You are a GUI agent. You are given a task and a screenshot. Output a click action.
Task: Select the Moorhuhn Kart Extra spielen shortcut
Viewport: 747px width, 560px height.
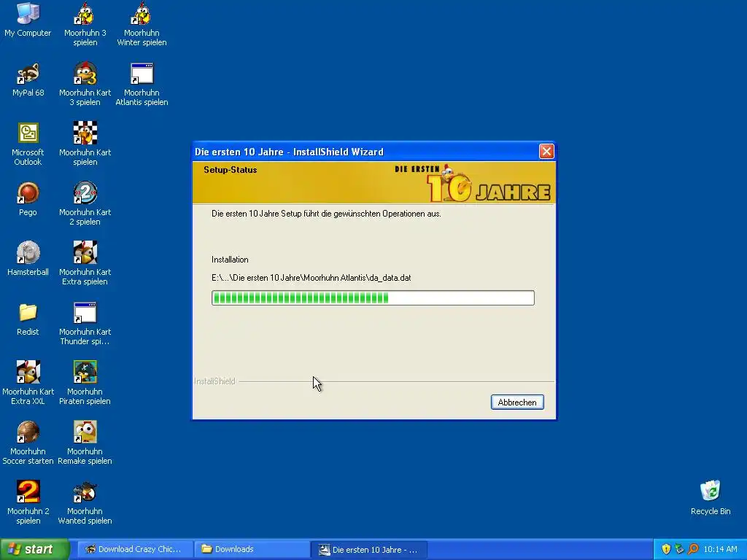point(85,263)
